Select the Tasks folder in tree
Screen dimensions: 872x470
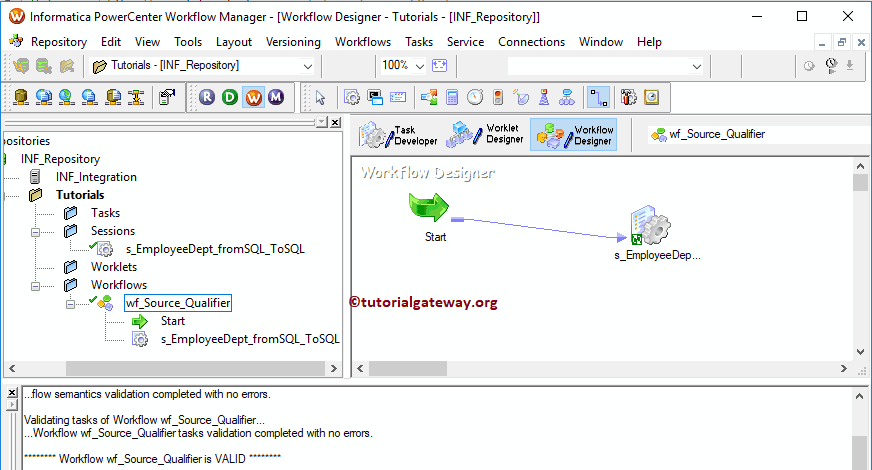[105, 213]
